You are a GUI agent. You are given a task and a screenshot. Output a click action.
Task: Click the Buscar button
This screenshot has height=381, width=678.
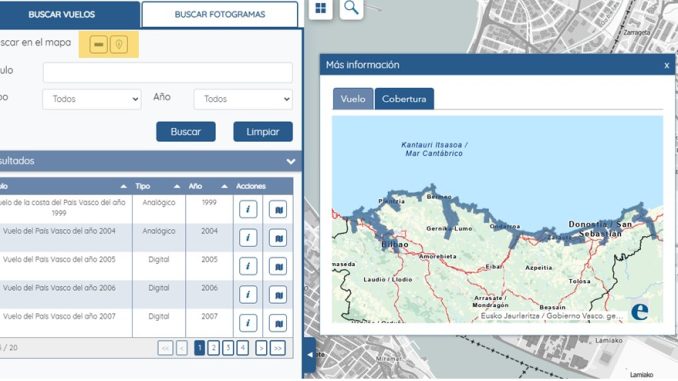186,132
